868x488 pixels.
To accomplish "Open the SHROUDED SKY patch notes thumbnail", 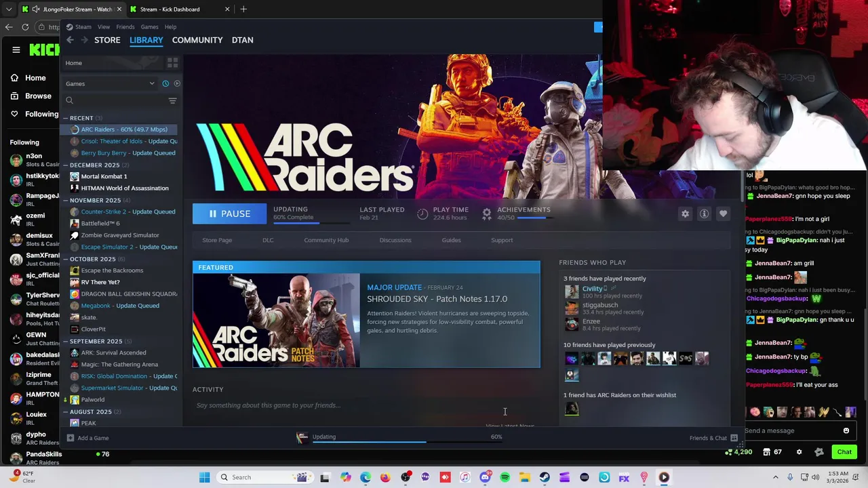I will pos(276,320).
